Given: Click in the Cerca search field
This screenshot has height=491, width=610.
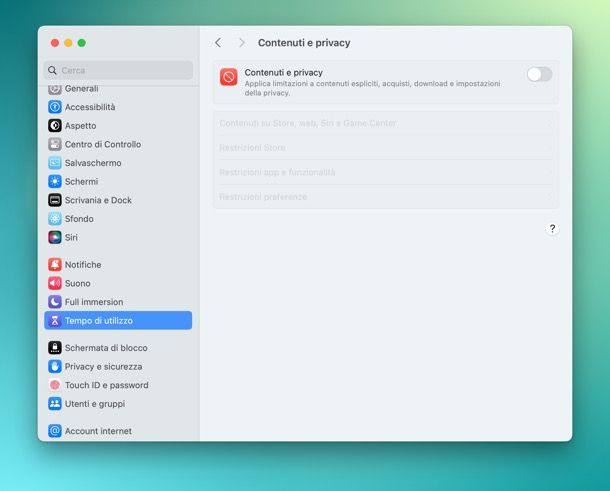Looking at the screenshot, I should point(118,70).
